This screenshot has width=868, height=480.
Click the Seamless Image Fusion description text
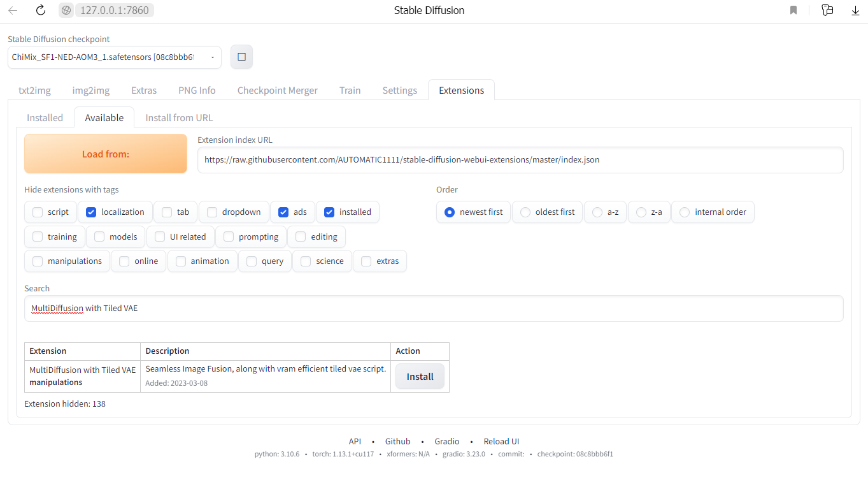[x=266, y=369]
